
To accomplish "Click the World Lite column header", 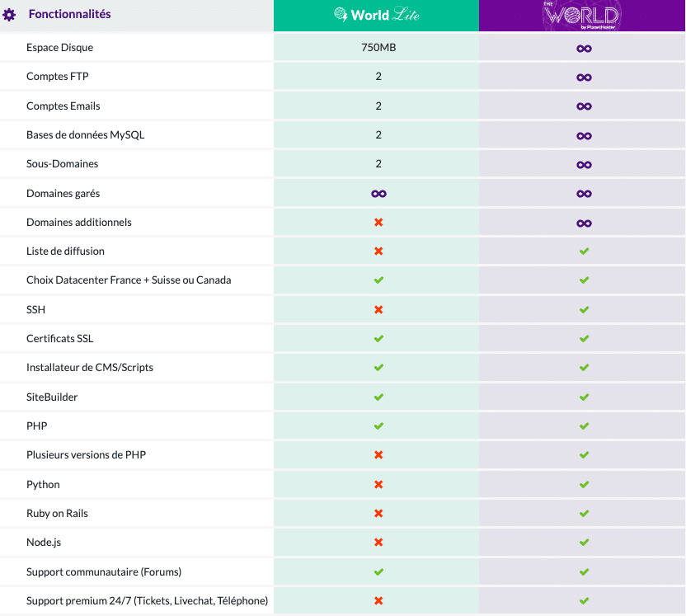I will click(377, 15).
